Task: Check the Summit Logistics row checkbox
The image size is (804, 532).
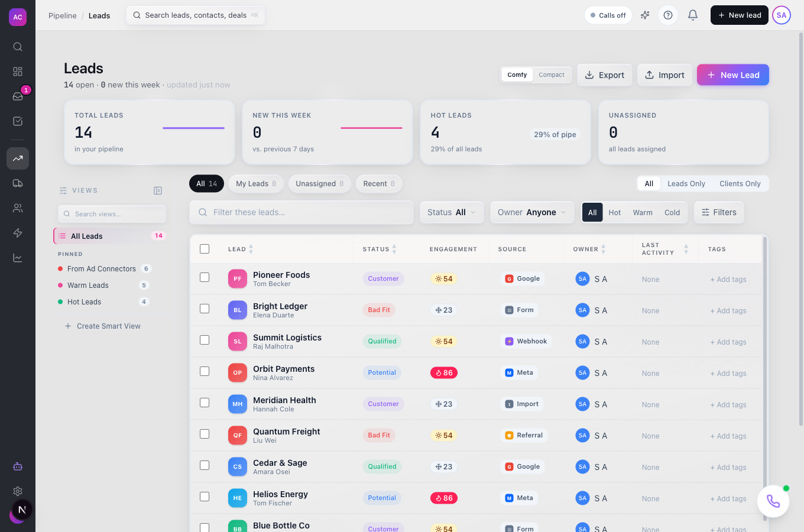Action: [x=205, y=340]
